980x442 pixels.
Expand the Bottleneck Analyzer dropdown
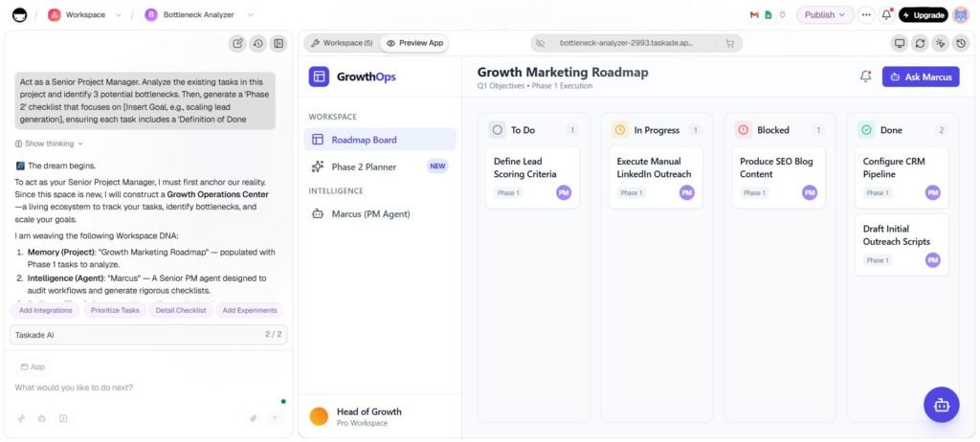[250, 14]
